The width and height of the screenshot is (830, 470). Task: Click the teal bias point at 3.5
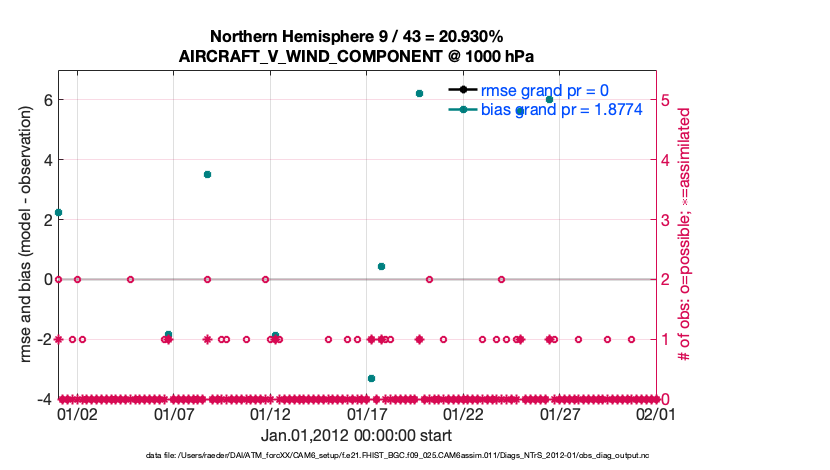207,174
